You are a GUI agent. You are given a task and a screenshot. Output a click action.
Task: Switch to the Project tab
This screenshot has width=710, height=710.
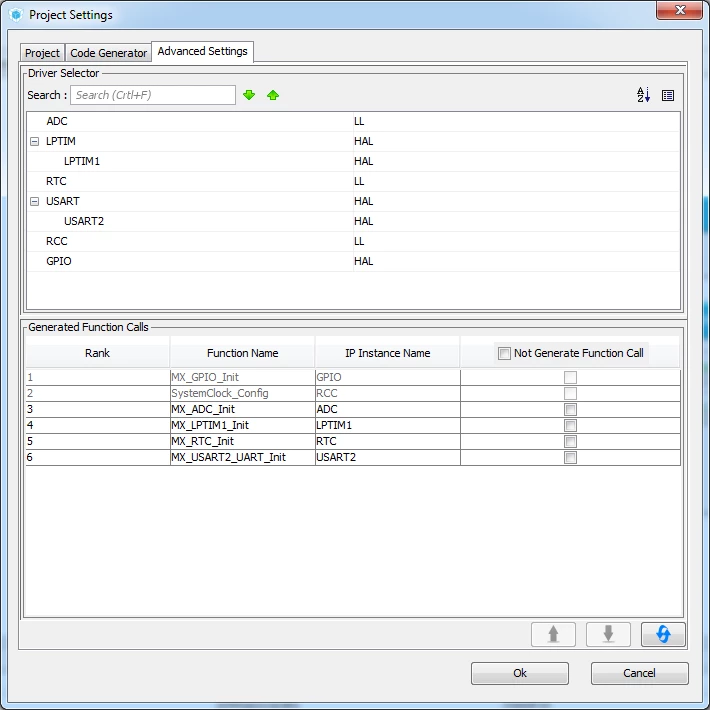(x=42, y=53)
